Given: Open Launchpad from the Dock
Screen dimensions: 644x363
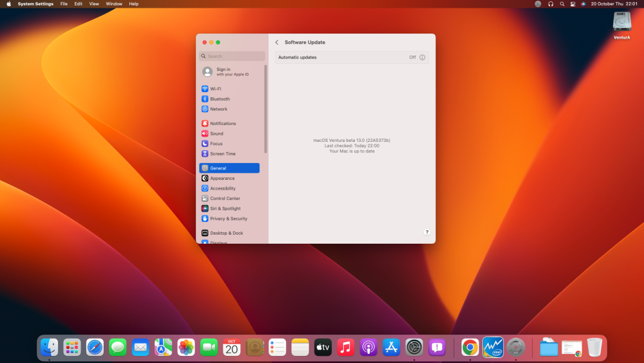Looking at the screenshot, I should [x=72, y=348].
